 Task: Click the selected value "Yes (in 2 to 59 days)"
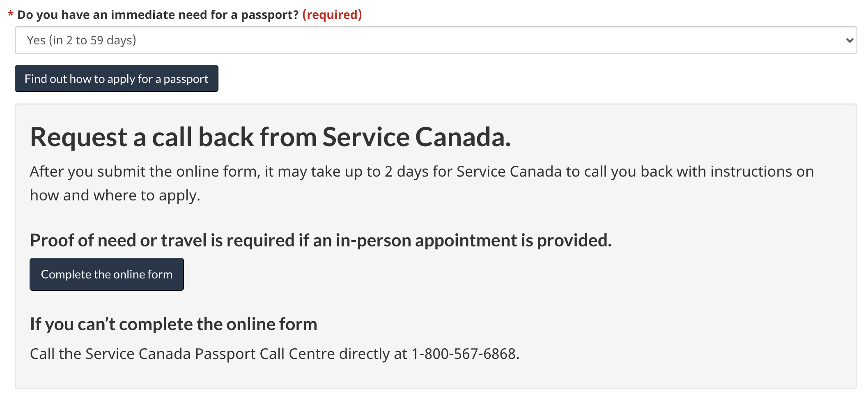coord(81,40)
